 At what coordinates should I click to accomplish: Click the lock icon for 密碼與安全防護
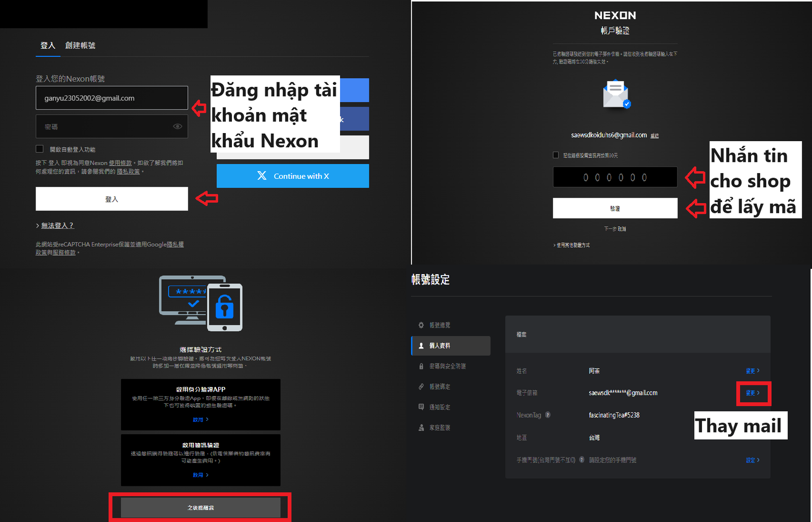click(421, 366)
